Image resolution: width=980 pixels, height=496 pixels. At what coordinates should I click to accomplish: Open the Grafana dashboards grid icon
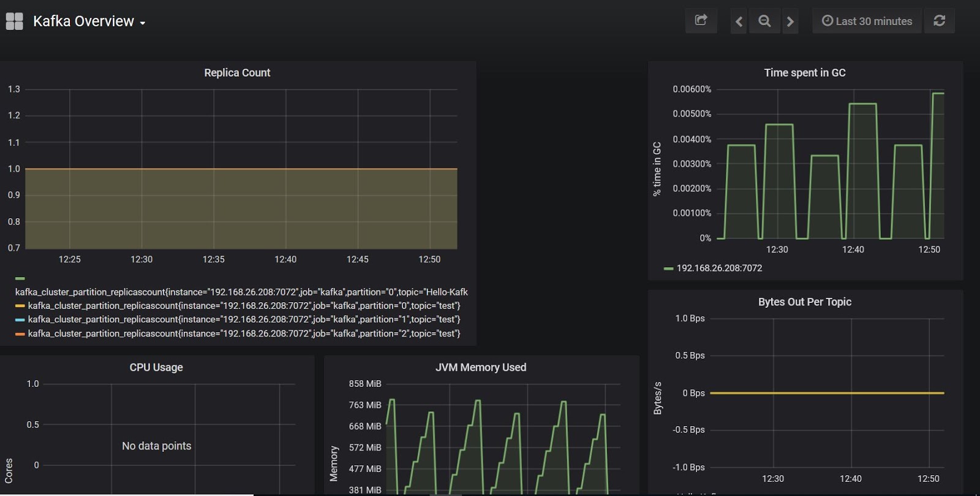click(14, 21)
